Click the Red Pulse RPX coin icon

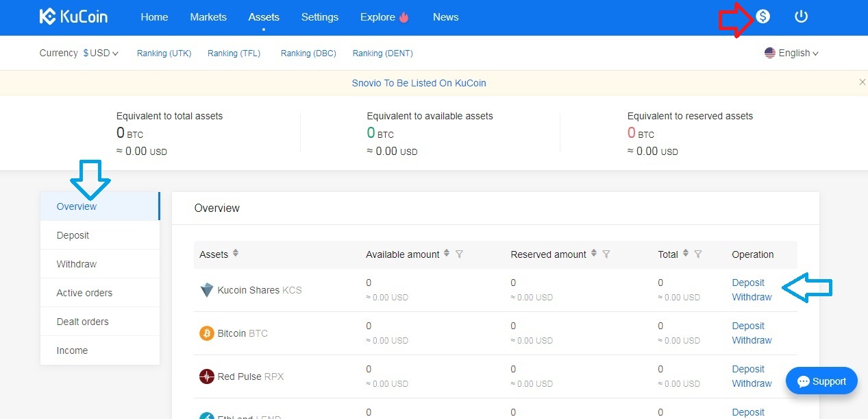(x=206, y=376)
